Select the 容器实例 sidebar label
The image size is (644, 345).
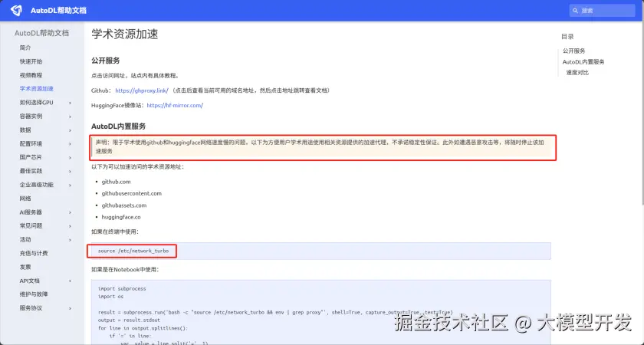(x=31, y=117)
